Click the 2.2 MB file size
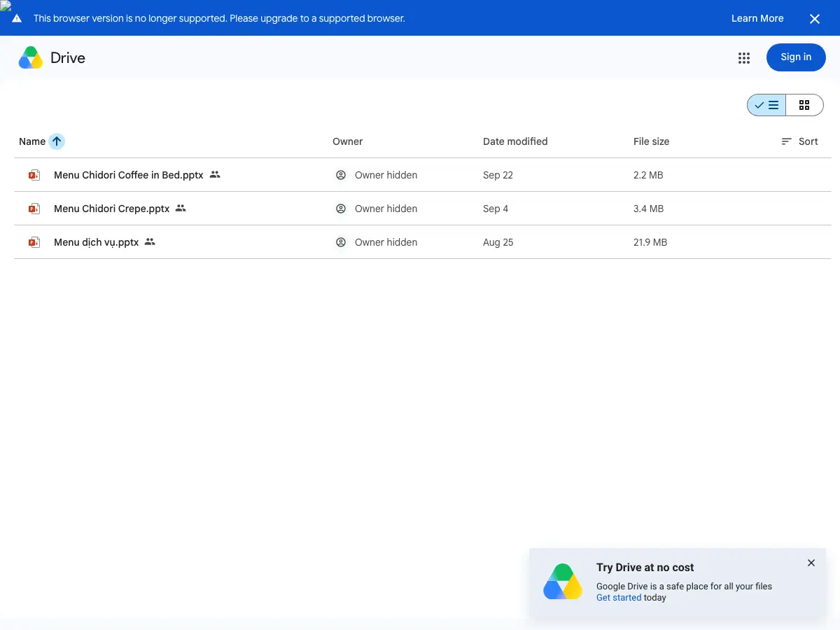The width and height of the screenshot is (840, 630). pos(648,175)
